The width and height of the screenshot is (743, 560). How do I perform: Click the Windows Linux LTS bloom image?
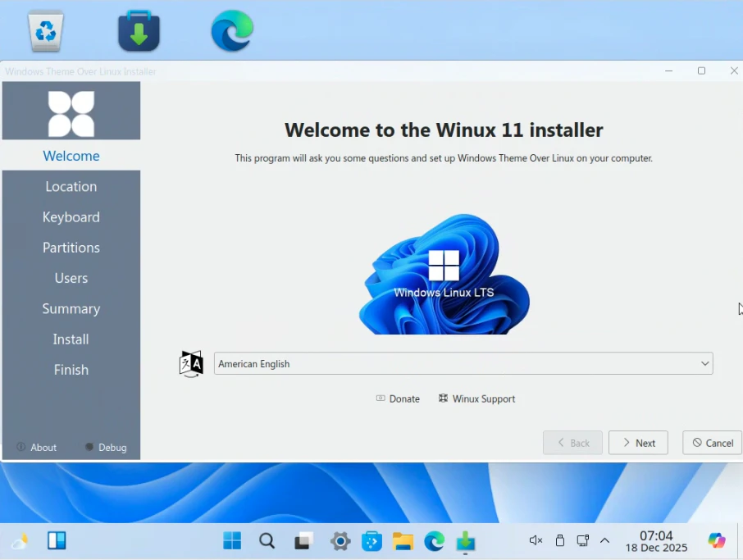[444, 274]
